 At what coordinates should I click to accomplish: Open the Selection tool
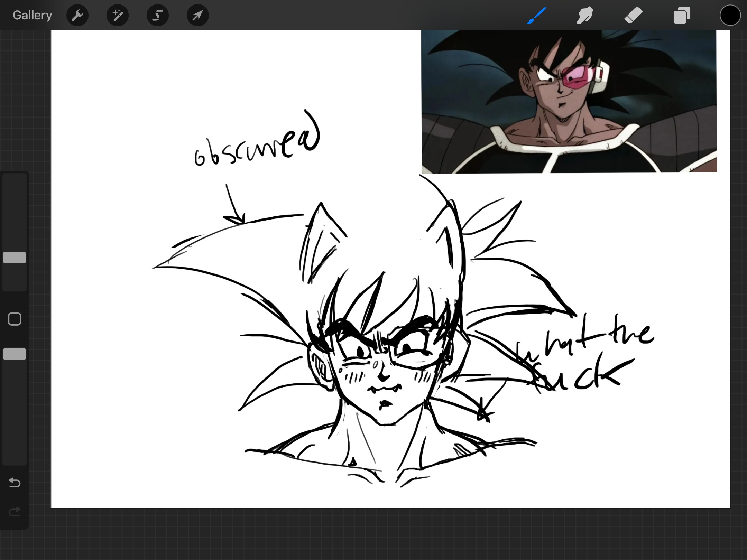click(158, 15)
